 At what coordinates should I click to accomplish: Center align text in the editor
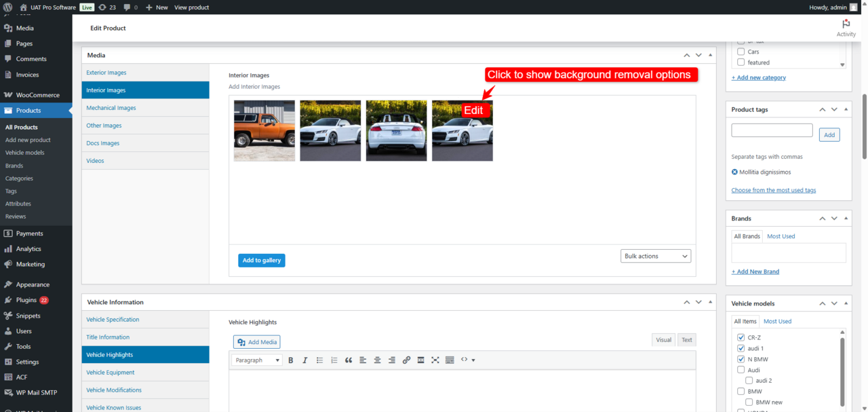[377, 360]
